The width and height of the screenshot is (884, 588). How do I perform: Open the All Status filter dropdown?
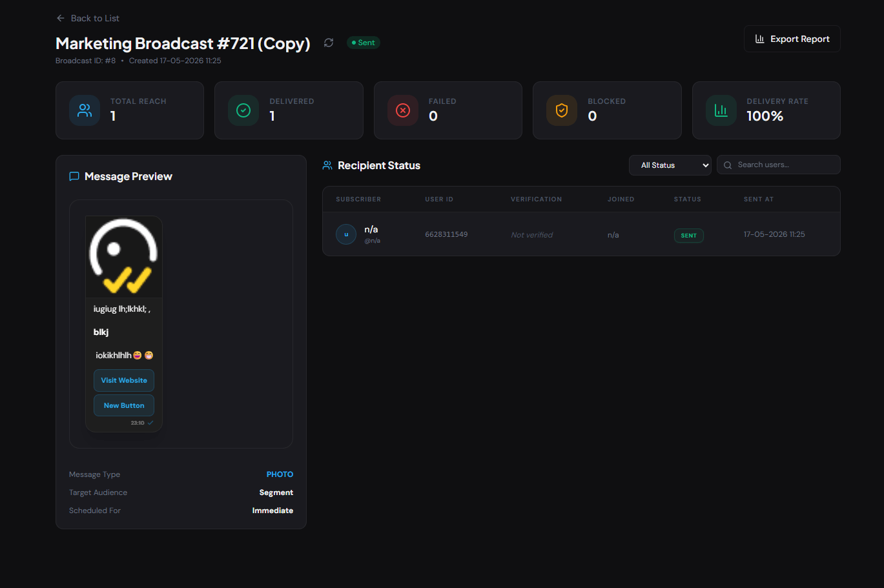click(670, 165)
